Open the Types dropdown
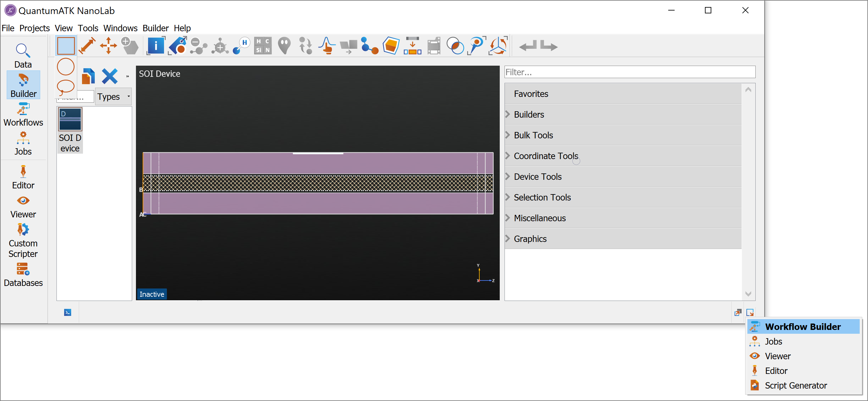The height and width of the screenshot is (401, 868). click(113, 97)
